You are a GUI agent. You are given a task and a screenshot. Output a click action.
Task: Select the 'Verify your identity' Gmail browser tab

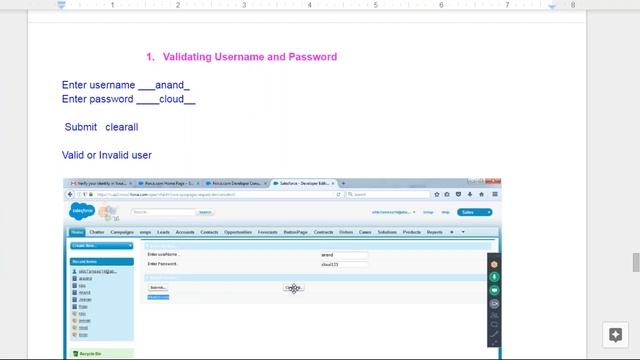[x=100, y=184]
